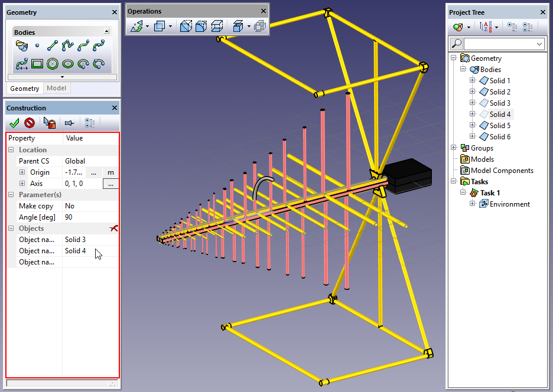Edit the Angle [deg] value field
Viewport: 553px width, 392px height.
click(x=90, y=217)
